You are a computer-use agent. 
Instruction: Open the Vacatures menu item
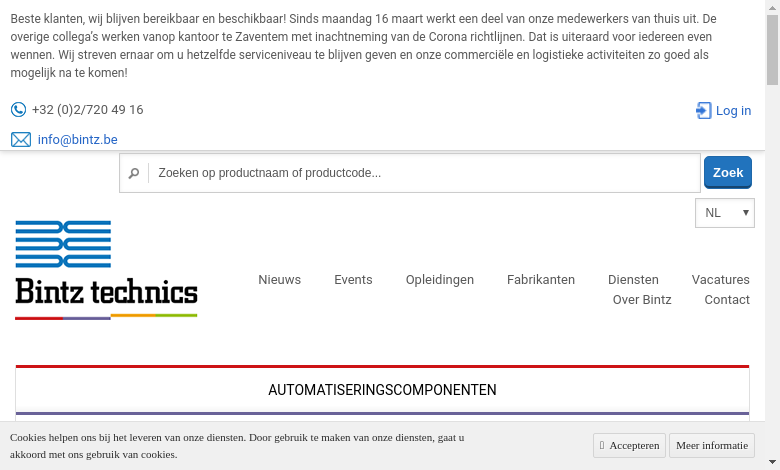[x=720, y=280]
